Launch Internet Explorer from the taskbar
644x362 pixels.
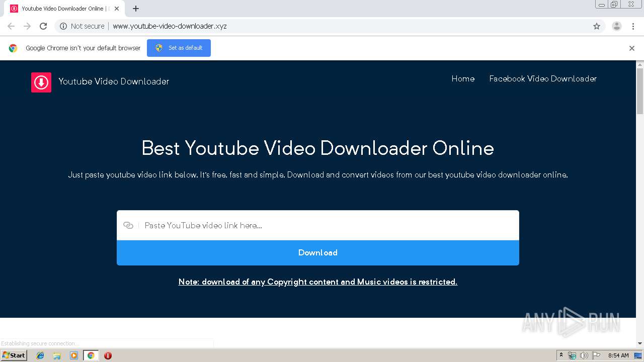[40, 355]
